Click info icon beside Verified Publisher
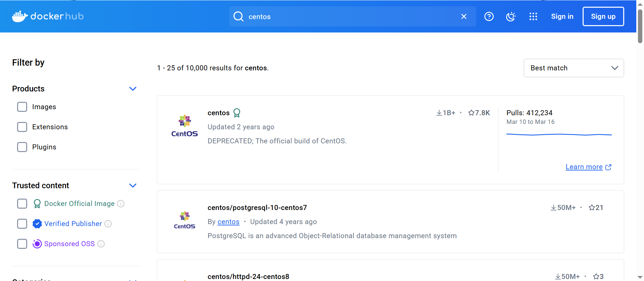 108,224
